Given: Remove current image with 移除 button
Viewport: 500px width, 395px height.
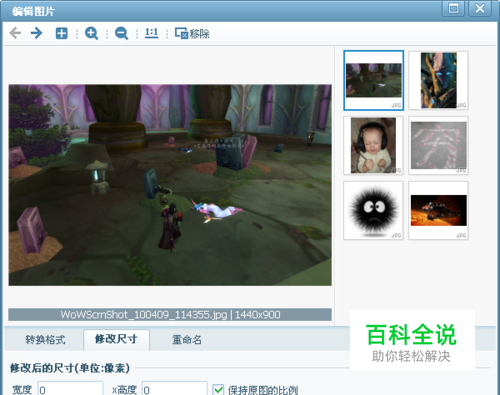Looking at the screenshot, I should pos(192,34).
